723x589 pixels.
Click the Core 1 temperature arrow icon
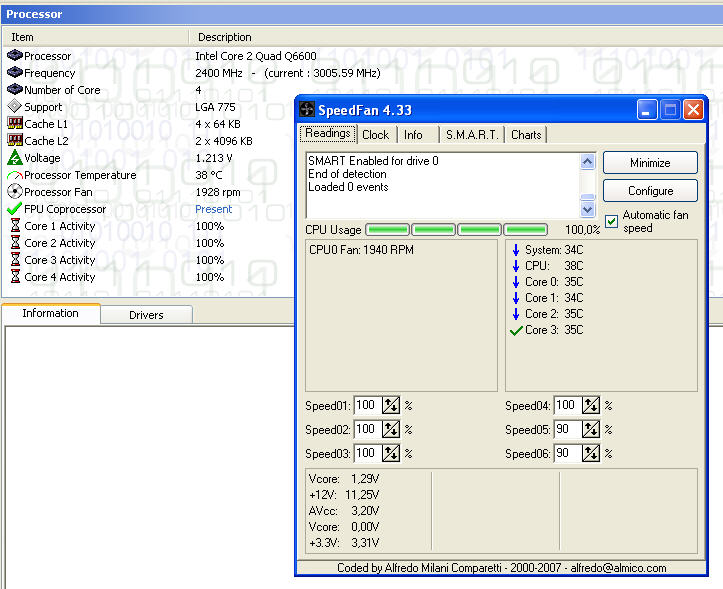(516, 298)
